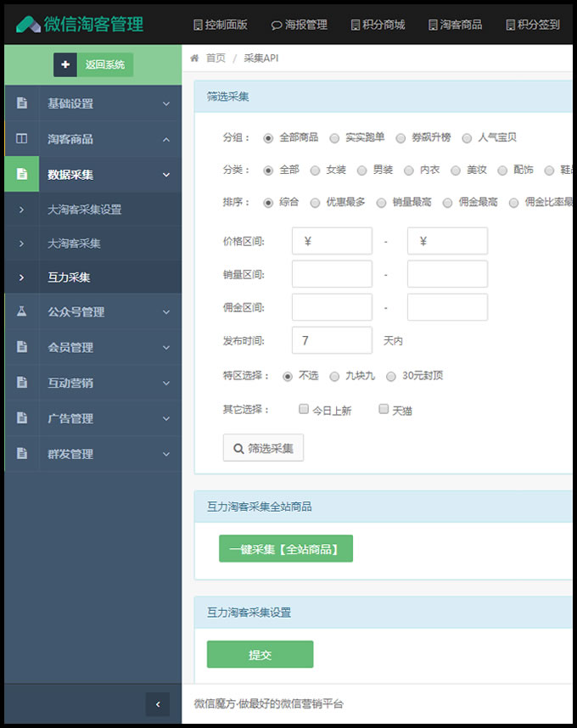Collapse the sidebar with the bottom arrow button
The image size is (577, 728).
158,704
